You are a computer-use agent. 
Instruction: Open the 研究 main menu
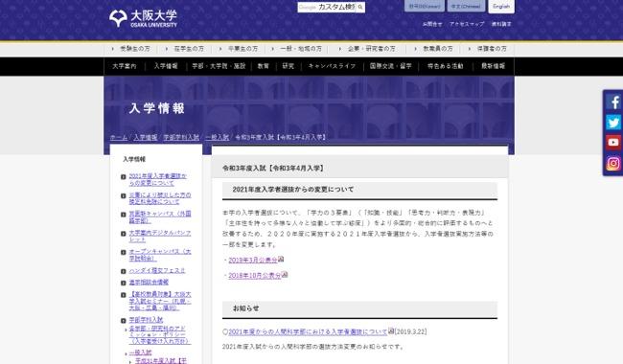point(288,66)
